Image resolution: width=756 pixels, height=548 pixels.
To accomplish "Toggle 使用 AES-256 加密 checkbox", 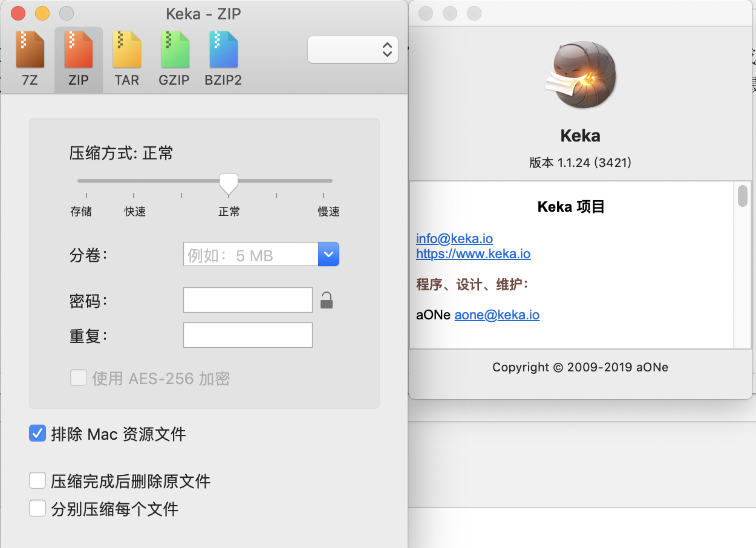I will [79, 379].
